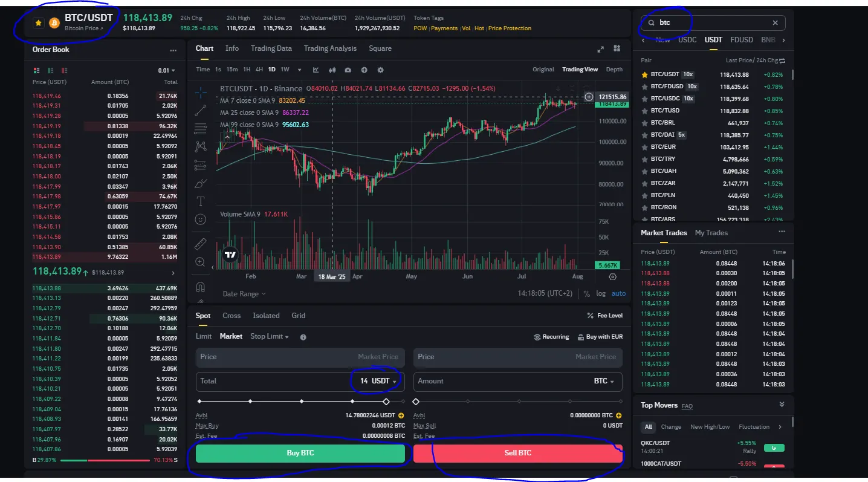Select the pattern drawing tool

point(201,146)
